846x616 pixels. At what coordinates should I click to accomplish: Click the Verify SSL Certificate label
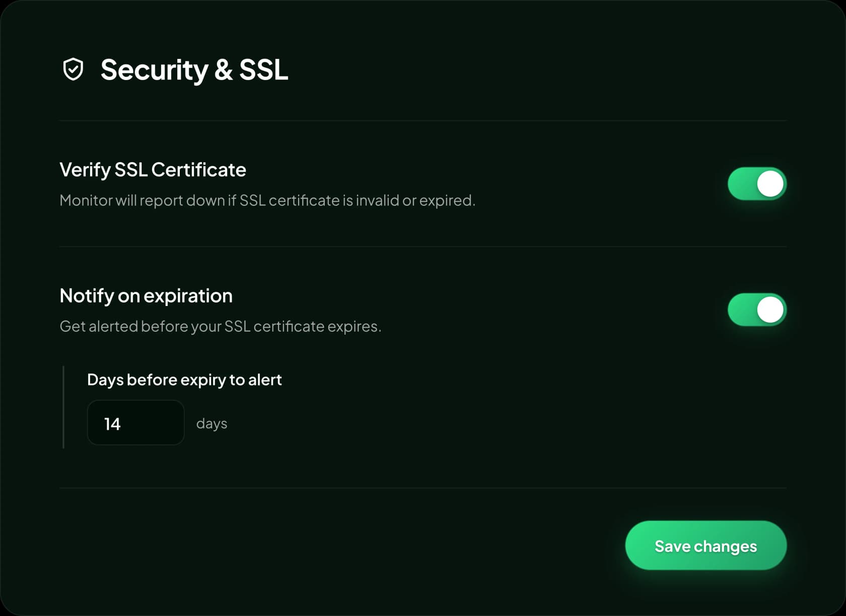[x=153, y=170]
